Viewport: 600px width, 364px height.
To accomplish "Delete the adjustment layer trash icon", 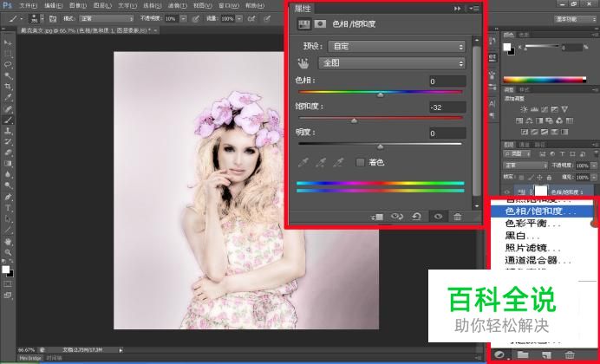I will [x=457, y=217].
